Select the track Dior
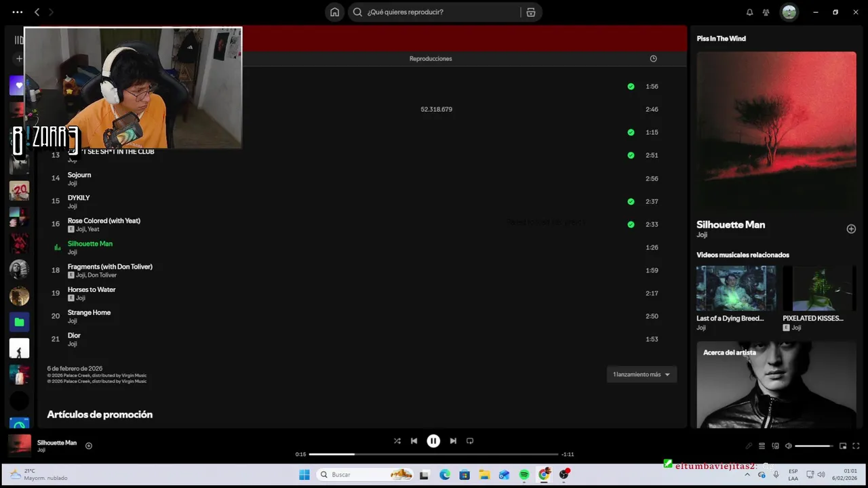Image resolution: width=868 pixels, height=488 pixels. (74, 335)
